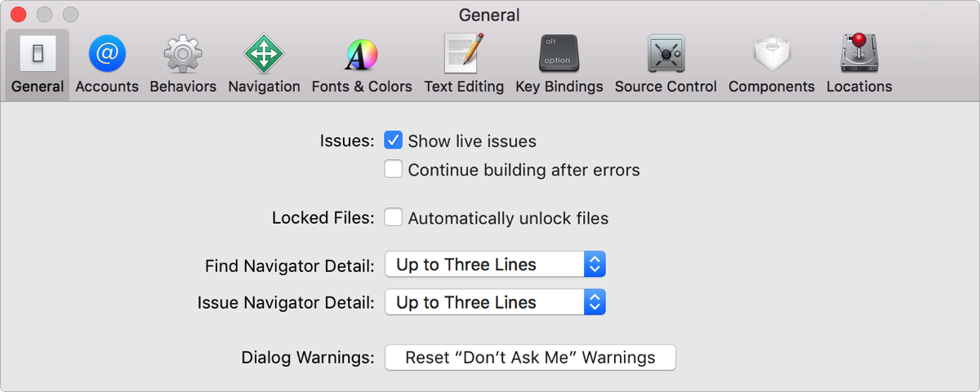Image resolution: width=980 pixels, height=392 pixels.
Task: Enable Automatically unlock files checkbox
Action: click(x=394, y=218)
